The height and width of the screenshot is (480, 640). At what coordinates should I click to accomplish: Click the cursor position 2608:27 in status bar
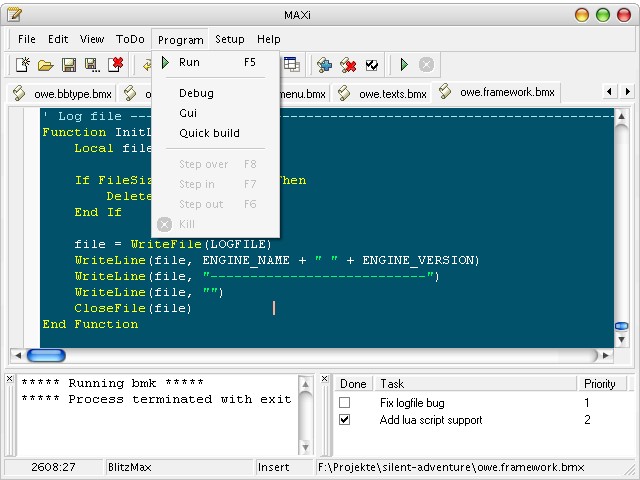[53, 467]
